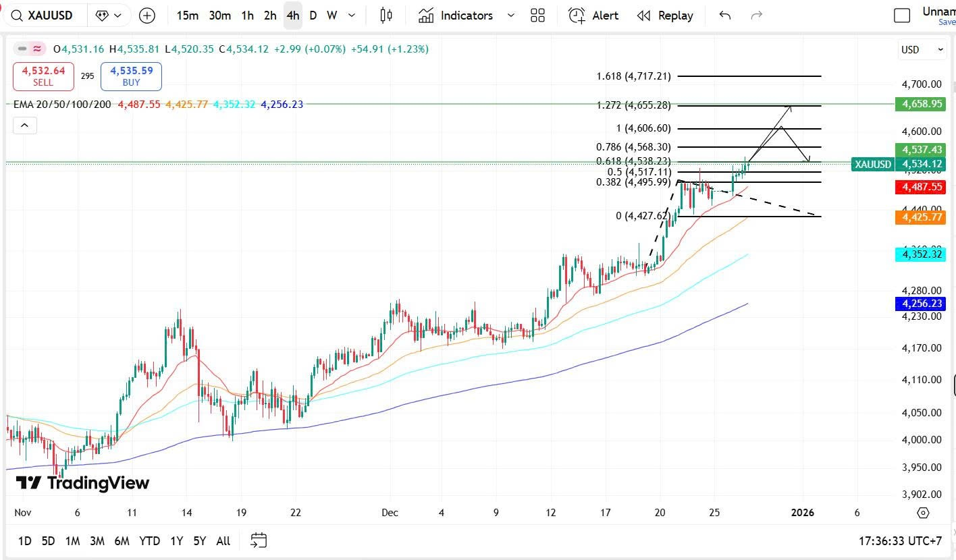
Task: Create a new alert with Alert icon
Action: 593,16
